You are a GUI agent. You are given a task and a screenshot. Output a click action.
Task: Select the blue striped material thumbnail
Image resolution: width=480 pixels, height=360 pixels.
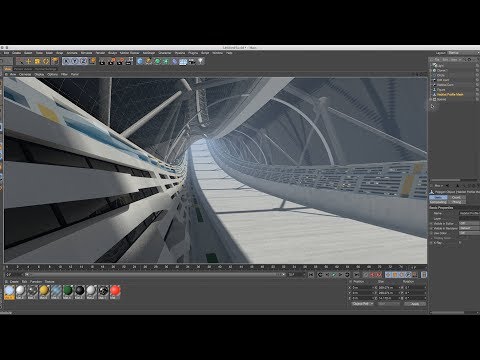56,291
